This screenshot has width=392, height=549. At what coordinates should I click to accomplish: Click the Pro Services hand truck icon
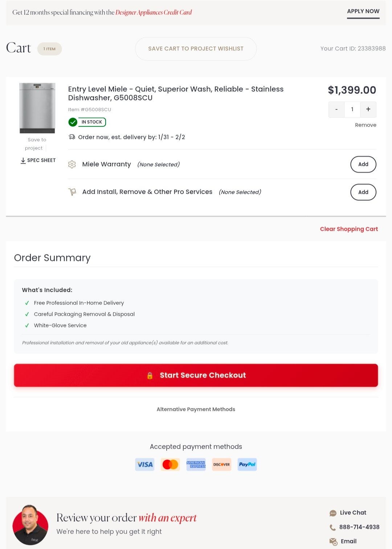[72, 192]
